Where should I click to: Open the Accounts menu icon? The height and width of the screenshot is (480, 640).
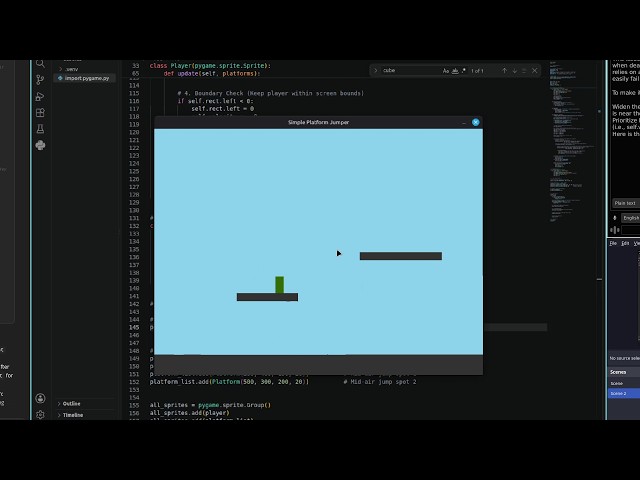coord(40,398)
